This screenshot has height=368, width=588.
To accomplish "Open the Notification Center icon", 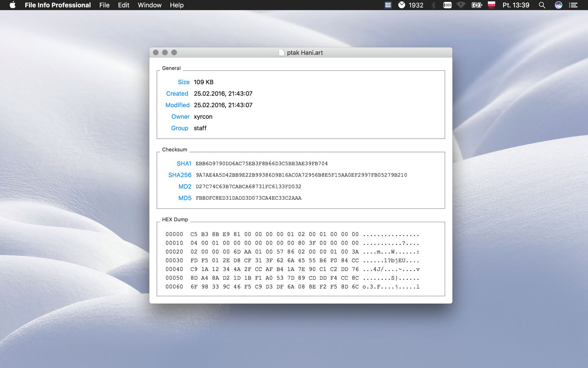I will [573, 5].
